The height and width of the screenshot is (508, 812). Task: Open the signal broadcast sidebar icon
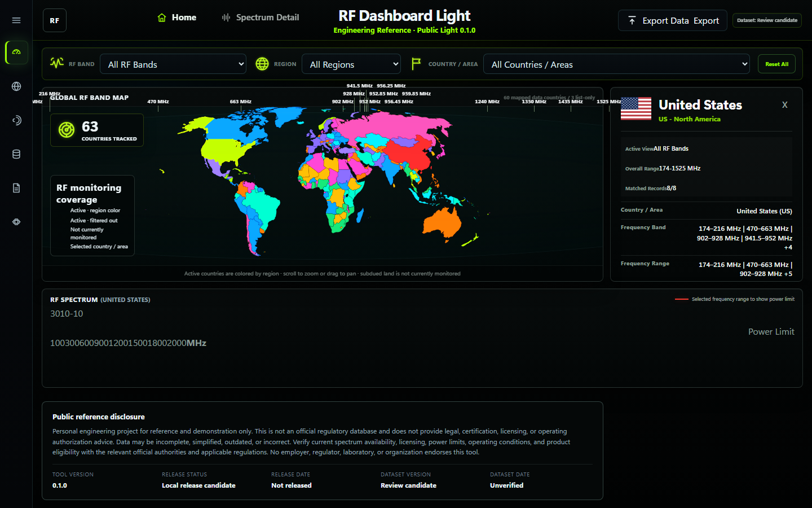[x=16, y=120]
